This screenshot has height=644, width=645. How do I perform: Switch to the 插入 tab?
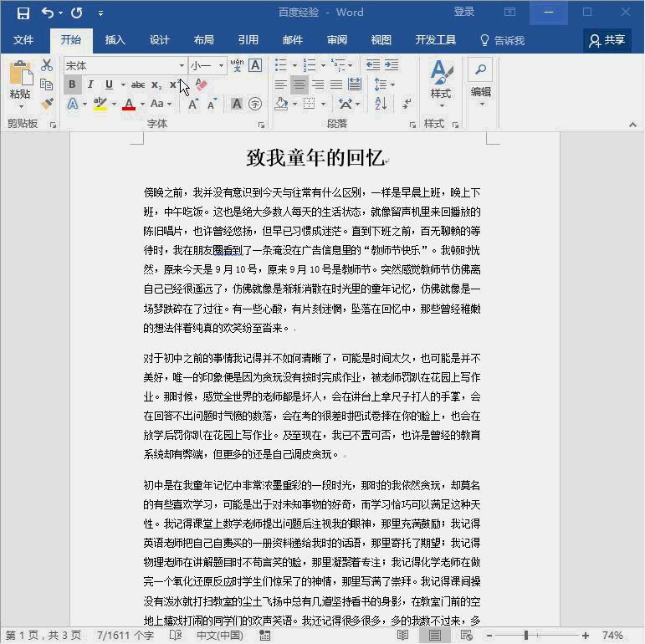coord(115,40)
